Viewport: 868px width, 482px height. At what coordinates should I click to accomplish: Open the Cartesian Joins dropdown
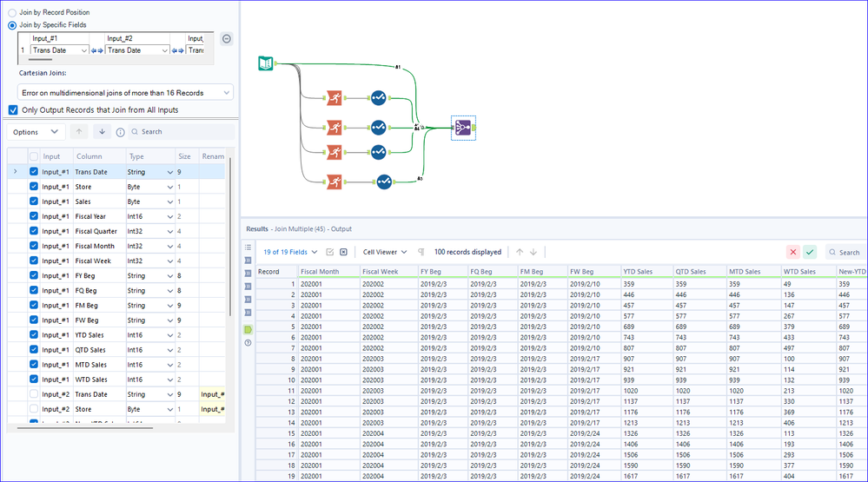pos(126,92)
